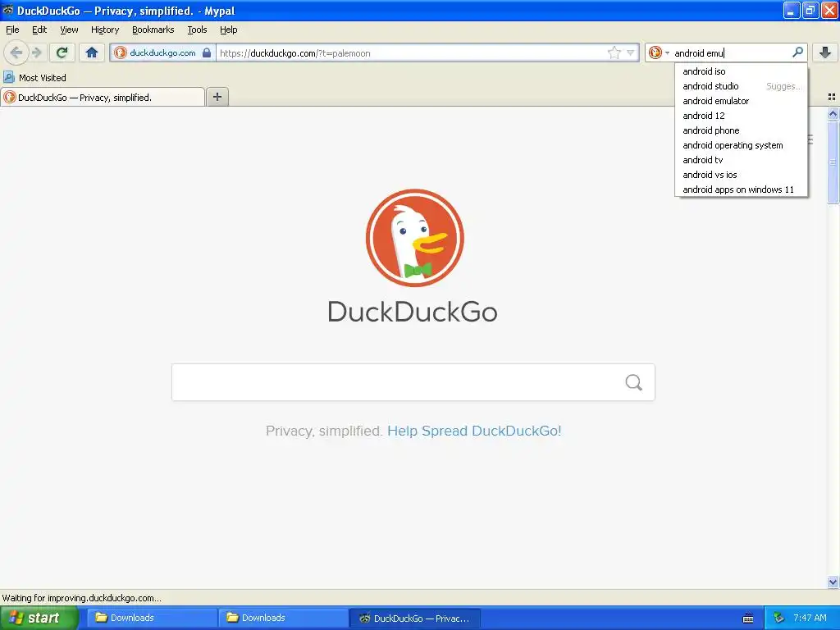Screen dimensions: 840x630
Task: Open the Downloads arrow button
Action: 825,52
